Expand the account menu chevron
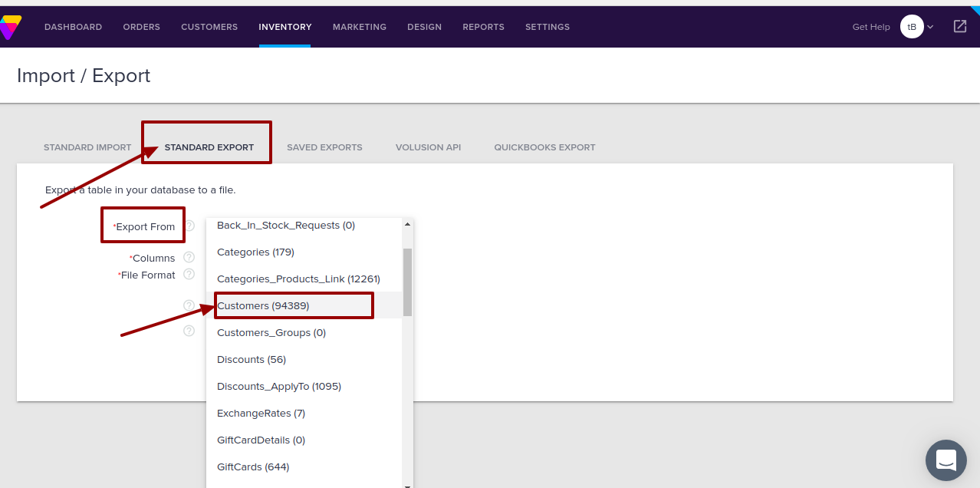Image resolution: width=980 pixels, height=488 pixels. point(930,27)
